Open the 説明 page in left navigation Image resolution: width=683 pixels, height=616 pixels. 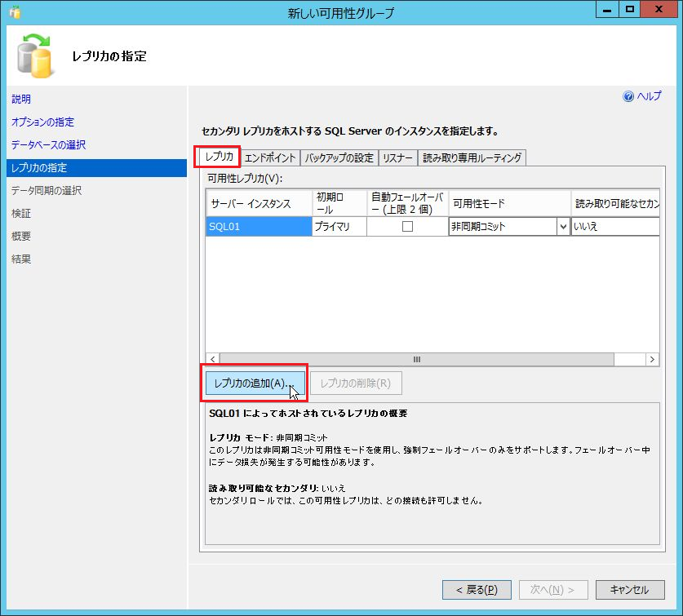pos(21,100)
